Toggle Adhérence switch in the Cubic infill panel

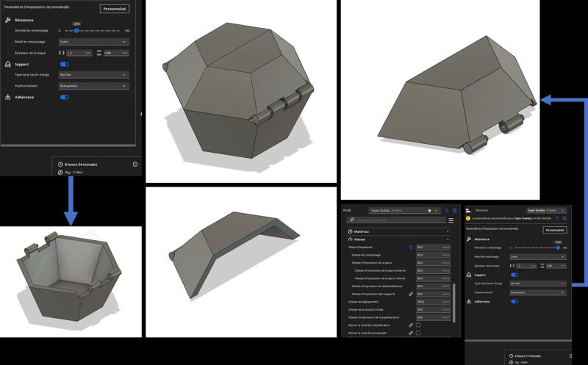point(65,97)
